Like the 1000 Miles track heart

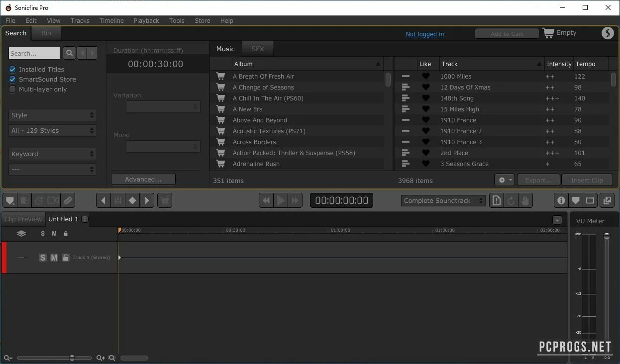425,76
